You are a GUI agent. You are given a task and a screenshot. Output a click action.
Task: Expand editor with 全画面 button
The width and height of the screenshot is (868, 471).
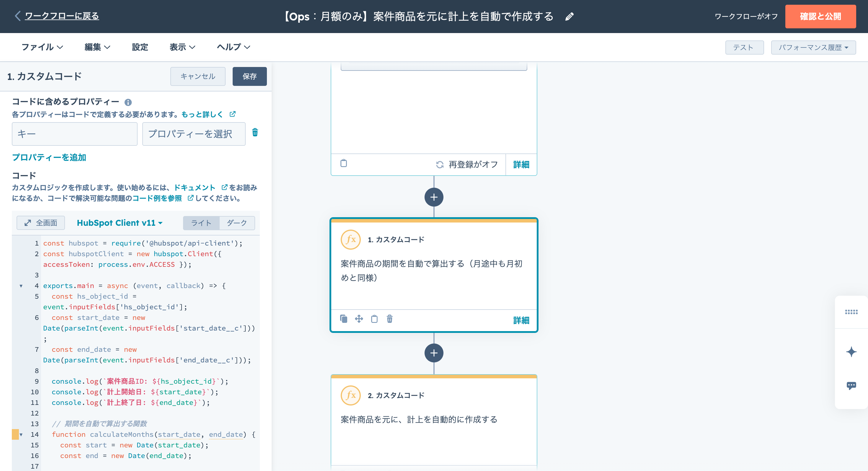point(41,223)
